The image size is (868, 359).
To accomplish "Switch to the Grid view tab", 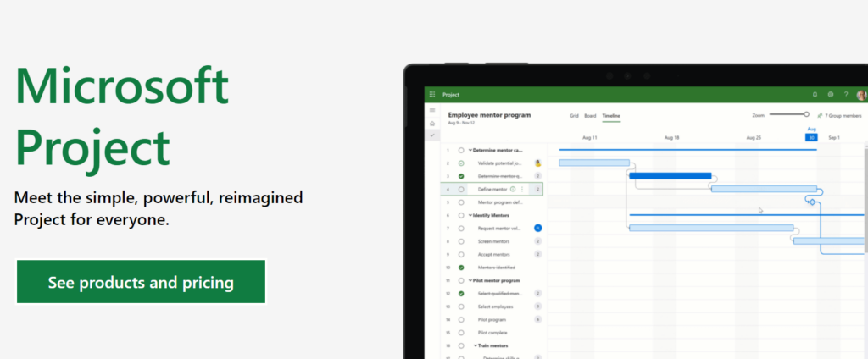I will [574, 116].
